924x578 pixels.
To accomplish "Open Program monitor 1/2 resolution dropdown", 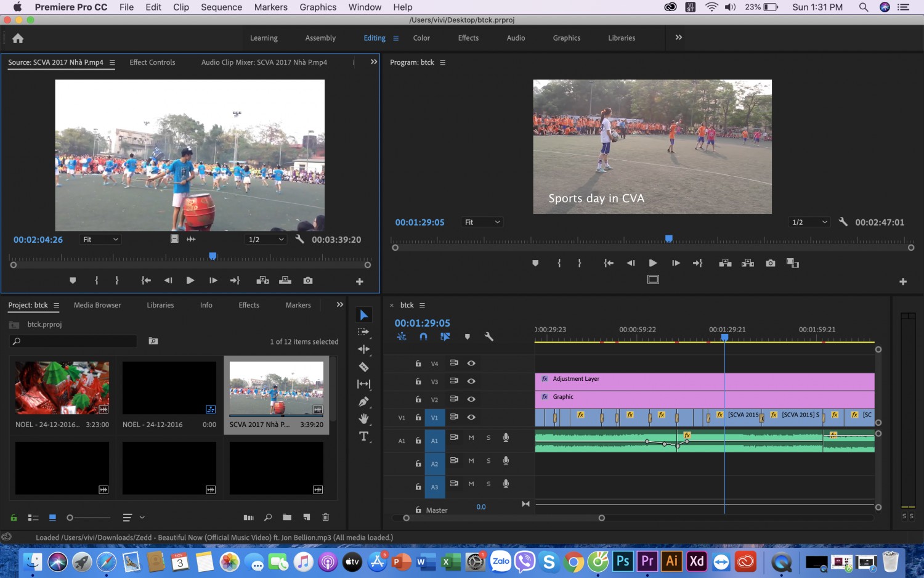I will [809, 222].
